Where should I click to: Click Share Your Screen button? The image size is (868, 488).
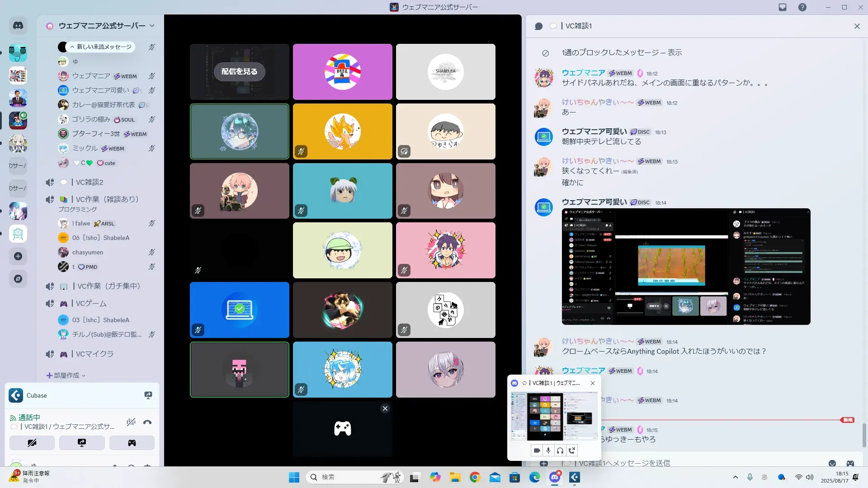(82, 443)
